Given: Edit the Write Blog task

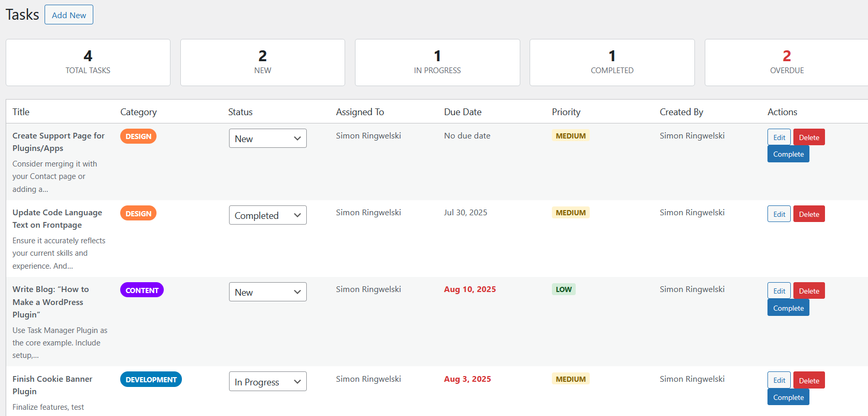Looking at the screenshot, I should 779,291.
